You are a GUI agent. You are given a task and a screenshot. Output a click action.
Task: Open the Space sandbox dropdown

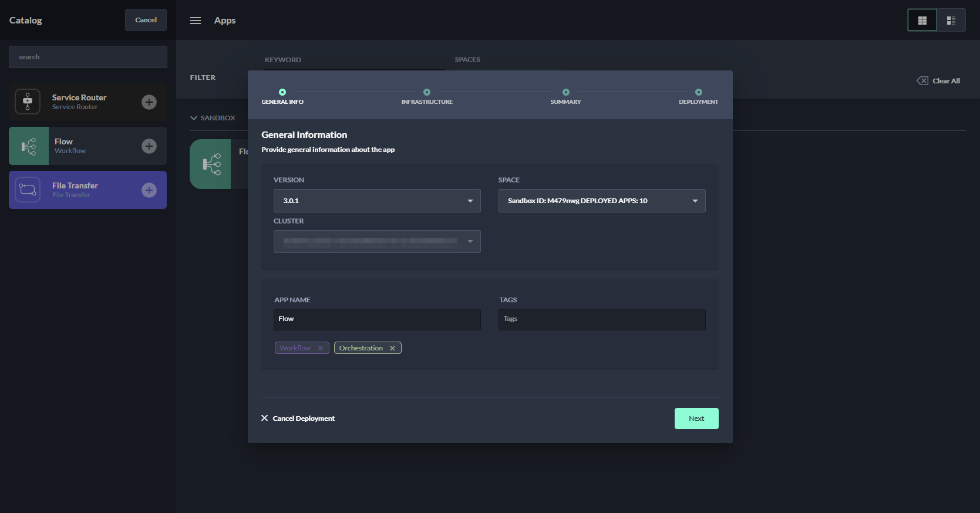pos(602,201)
